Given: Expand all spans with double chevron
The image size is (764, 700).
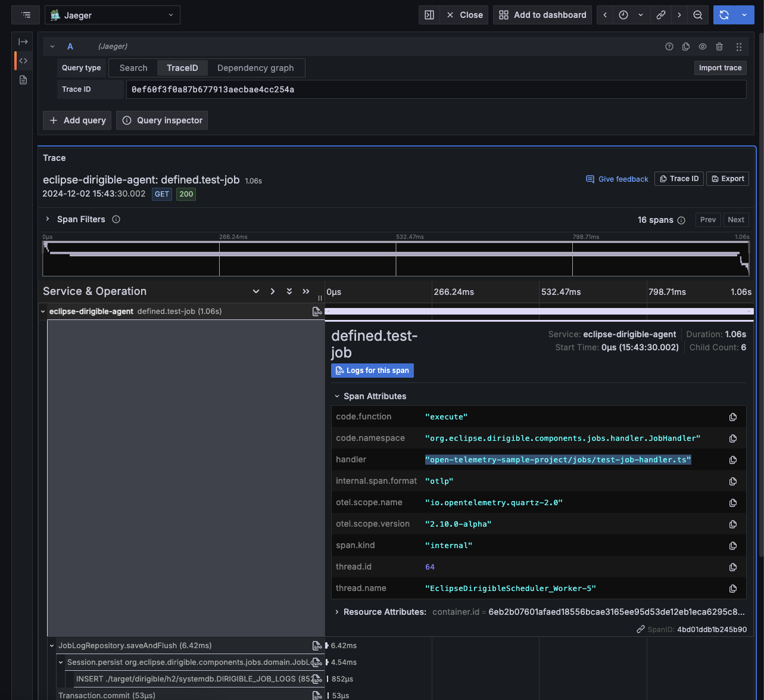Looking at the screenshot, I should 289,291.
